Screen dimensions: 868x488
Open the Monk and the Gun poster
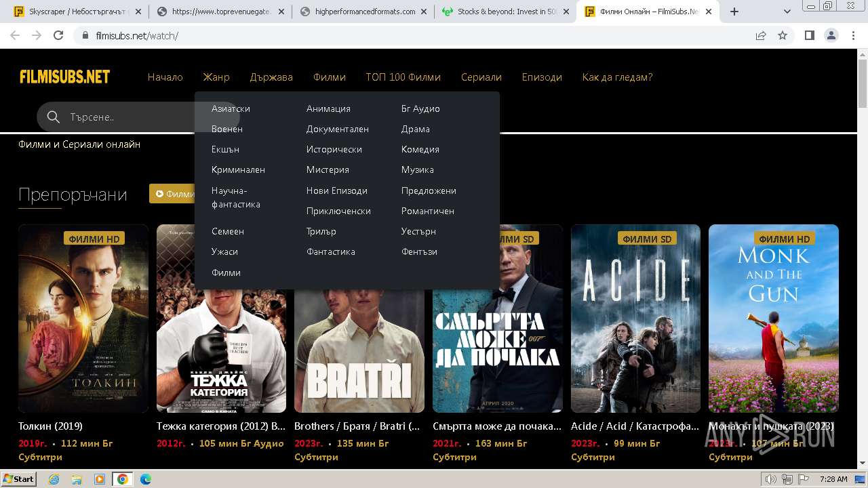pyautogui.click(x=774, y=319)
